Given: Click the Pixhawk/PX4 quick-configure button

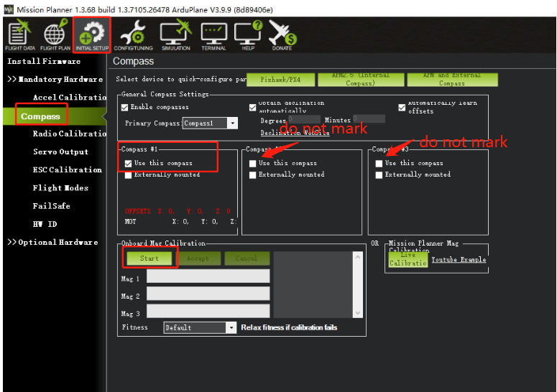Looking at the screenshot, I should [280, 80].
